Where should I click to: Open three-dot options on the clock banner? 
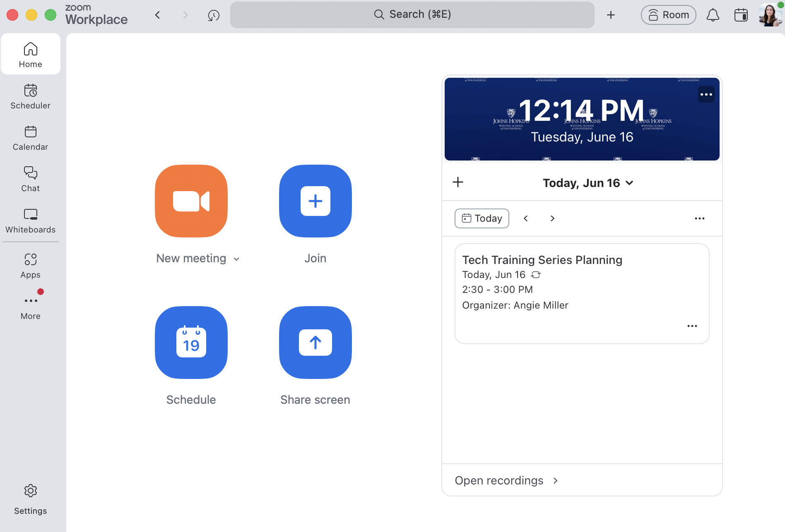click(x=706, y=95)
